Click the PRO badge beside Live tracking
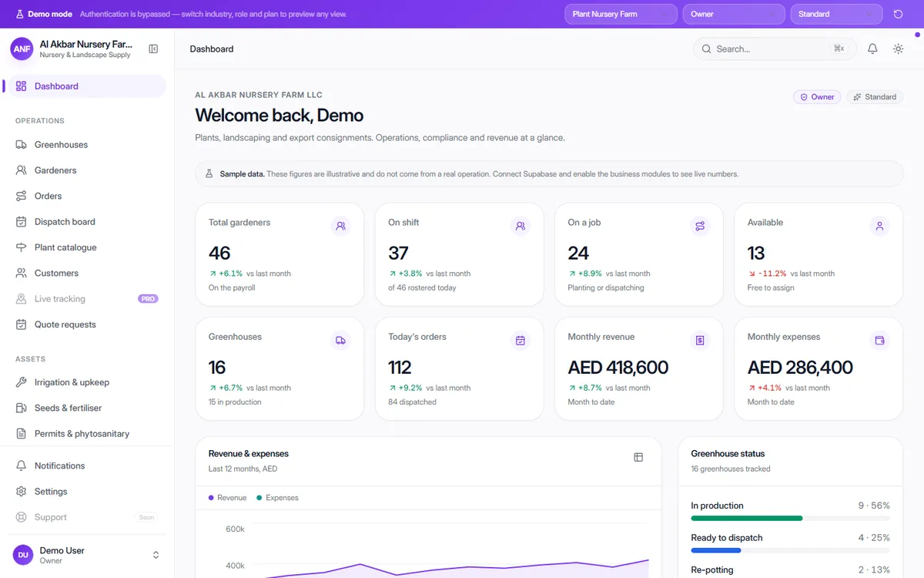924x578 pixels. click(148, 299)
